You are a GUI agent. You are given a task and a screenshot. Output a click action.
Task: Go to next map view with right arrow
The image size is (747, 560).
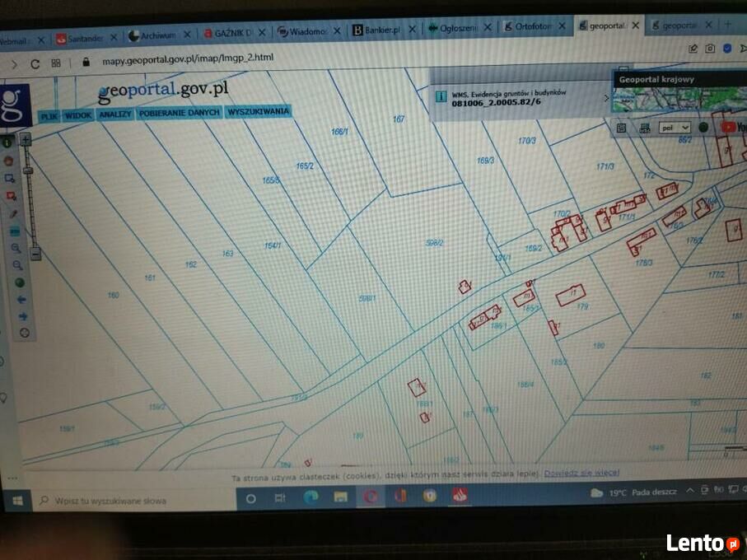click(x=23, y=316)
